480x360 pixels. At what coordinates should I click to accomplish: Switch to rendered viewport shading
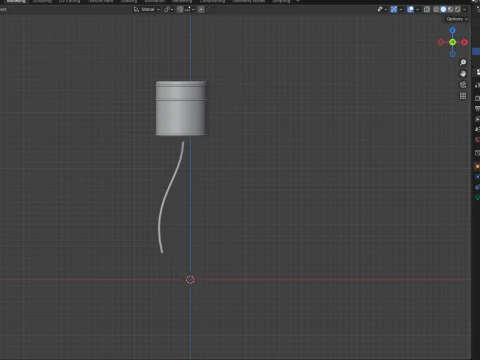point(457,9)
